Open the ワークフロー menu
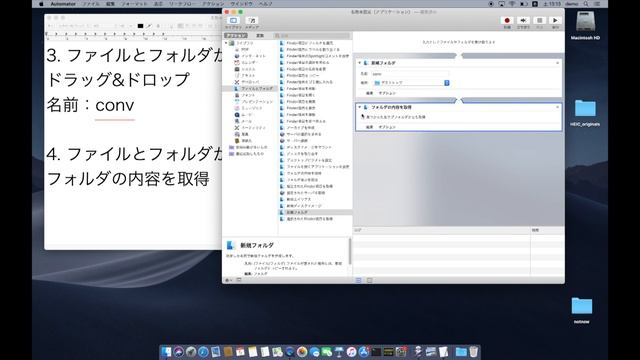640x360 pixels. coord(182,4)
